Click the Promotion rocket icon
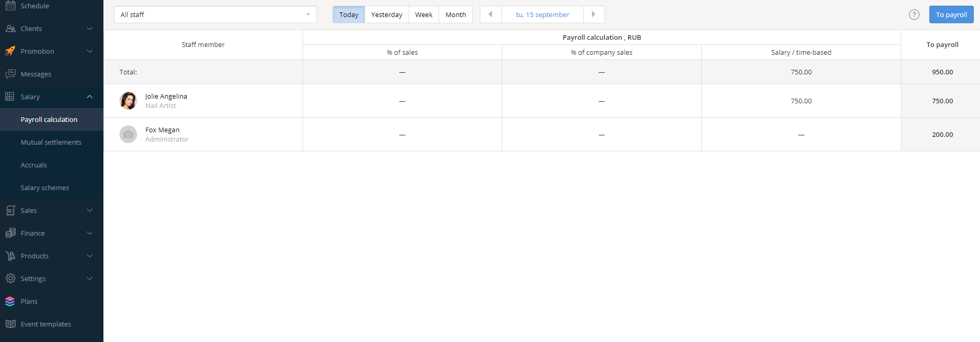Screen dimensions: 980x342 pyautogui.click(x=10, y=51)
